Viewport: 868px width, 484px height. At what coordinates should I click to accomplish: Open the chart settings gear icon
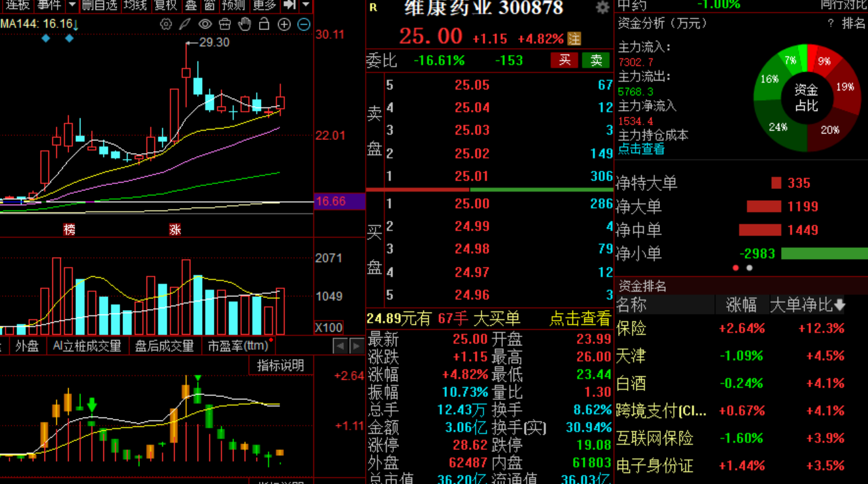tap(166, 24)
